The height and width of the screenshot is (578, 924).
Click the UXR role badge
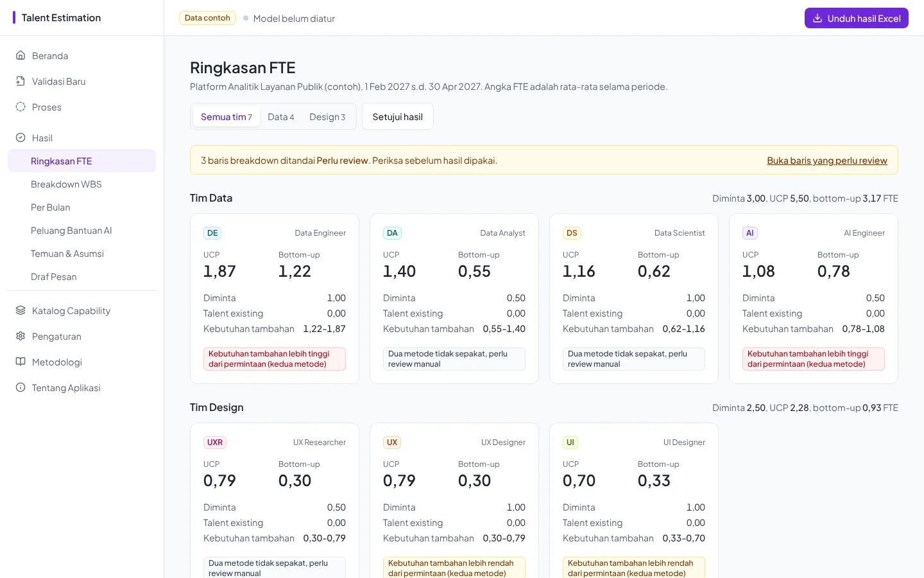[215, 442]
